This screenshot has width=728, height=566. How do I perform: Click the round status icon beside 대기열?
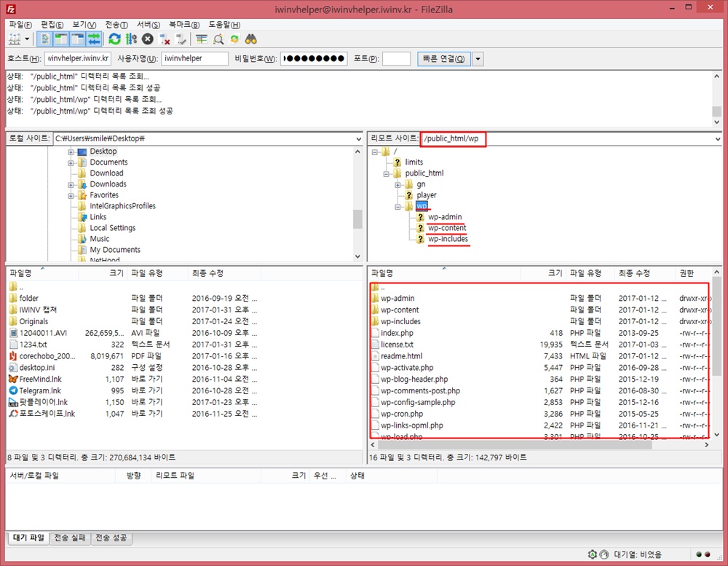pos(604,554)
